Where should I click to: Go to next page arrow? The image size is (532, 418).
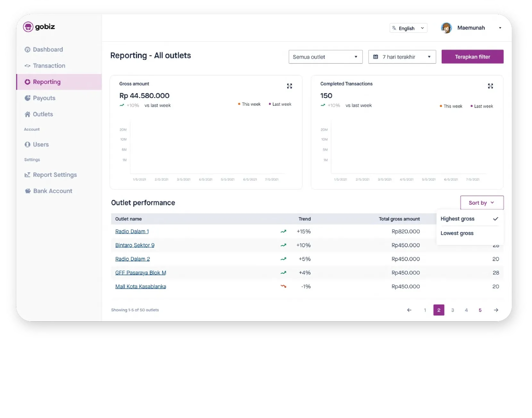coord(496,310)
